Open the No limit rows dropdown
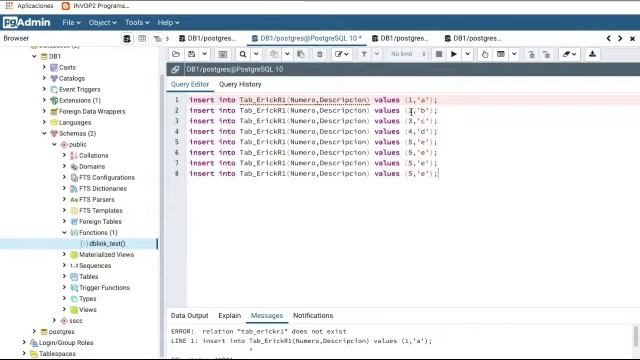 tap(407, 54)
